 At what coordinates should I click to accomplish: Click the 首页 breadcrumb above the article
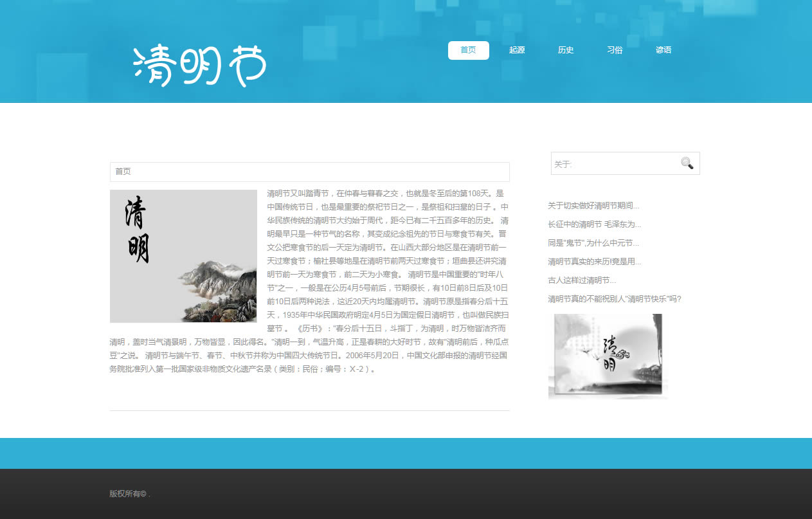[x=123, y=172]
